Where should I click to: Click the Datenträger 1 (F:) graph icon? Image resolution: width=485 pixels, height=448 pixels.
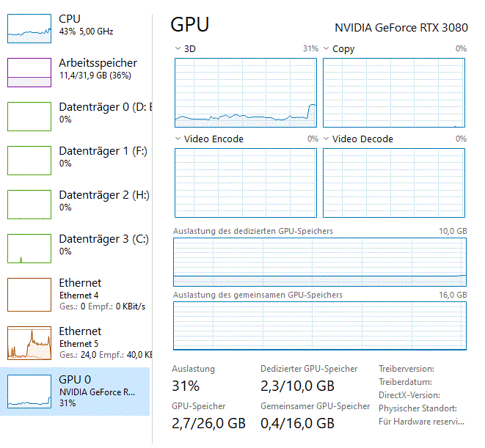pos(29,160)
